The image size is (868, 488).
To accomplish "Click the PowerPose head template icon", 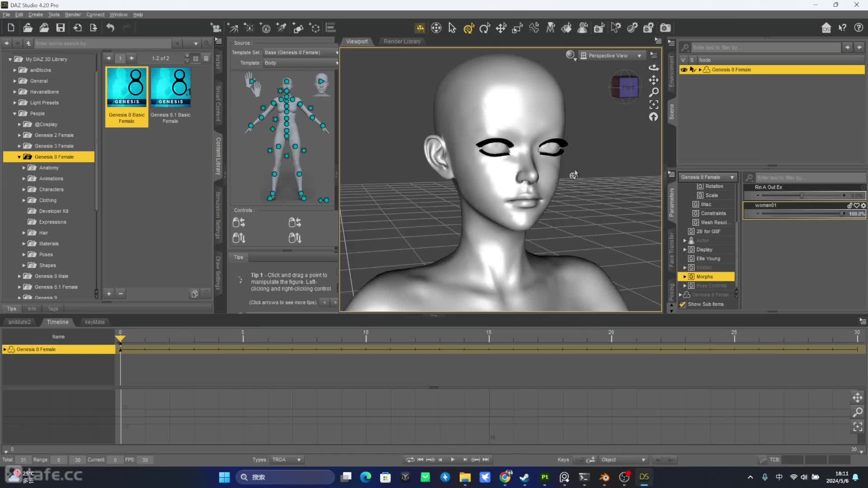I will coord(321,84).
